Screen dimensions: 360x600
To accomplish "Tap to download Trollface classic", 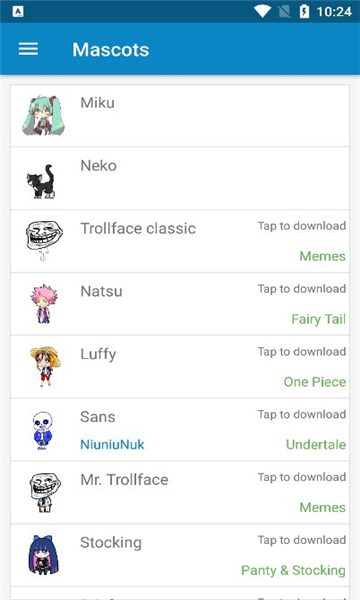I will [x=301, y=226].
